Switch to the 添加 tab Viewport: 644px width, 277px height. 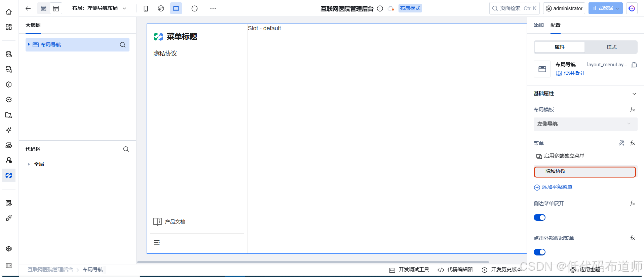[x=538, y=25]
